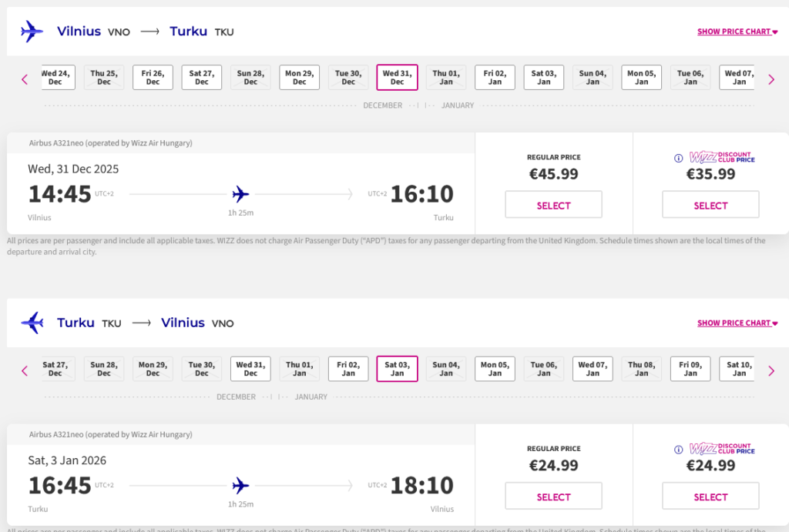Screen dimensions: 789x532
Task: Choose Sun 04 Jan return date tab
Action: pos(446,370)
